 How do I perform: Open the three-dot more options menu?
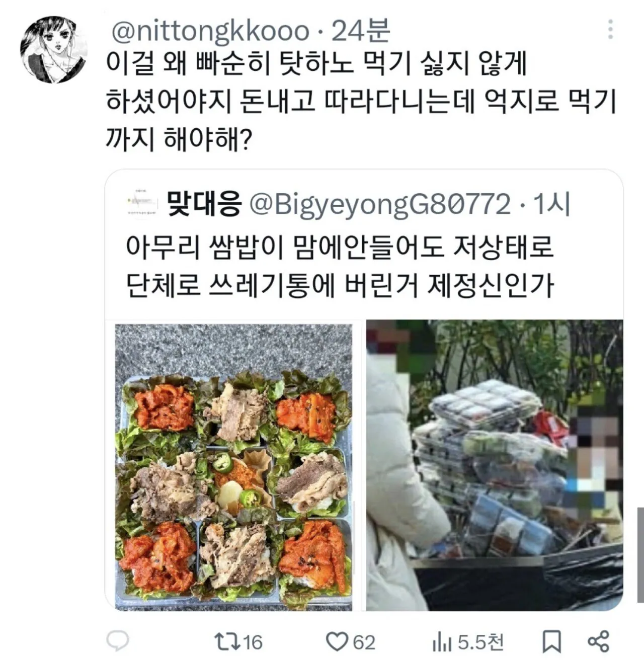click(x=610, y=30)
